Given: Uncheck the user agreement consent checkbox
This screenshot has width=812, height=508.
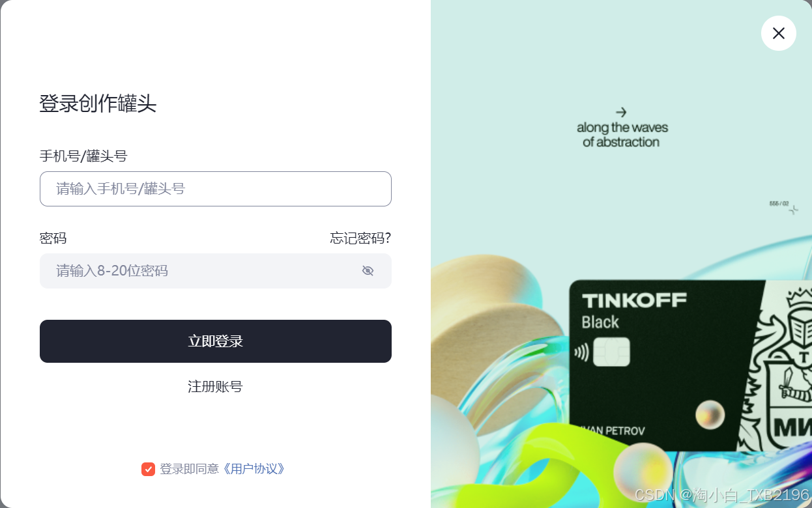Looking at the screenshot, I should pos(148,469).
